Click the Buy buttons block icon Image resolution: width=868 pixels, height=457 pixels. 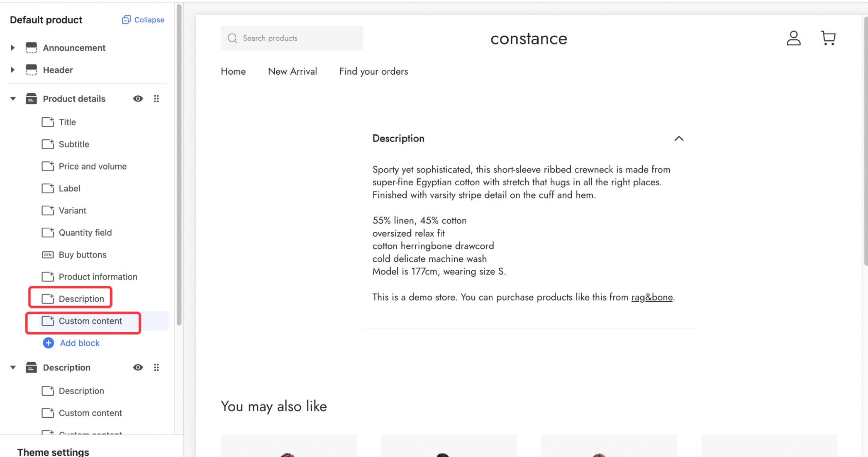pyautogui.click(x=47, y=255)
